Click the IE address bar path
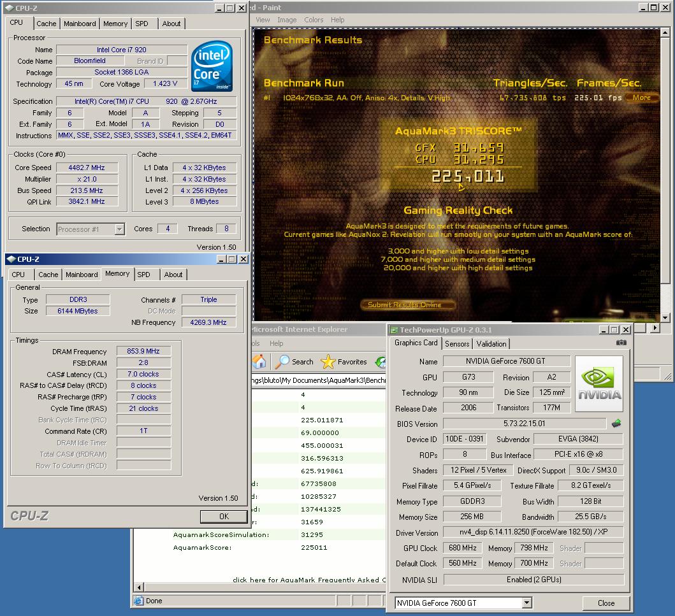Screen dimensions: 675x616 (319, 380)
